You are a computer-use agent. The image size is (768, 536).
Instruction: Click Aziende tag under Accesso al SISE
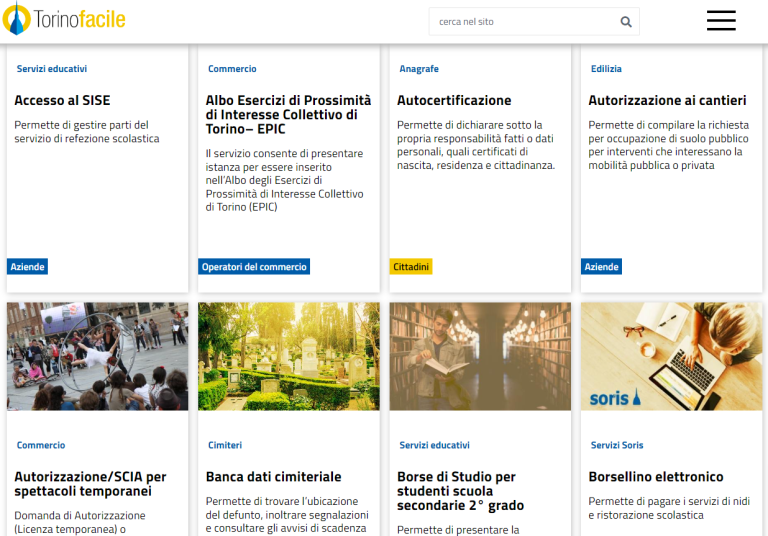click(28, 267)
